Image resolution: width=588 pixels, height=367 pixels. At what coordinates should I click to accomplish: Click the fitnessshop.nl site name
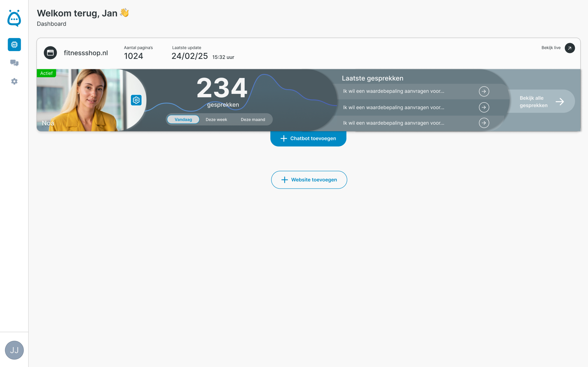(x=86, y=53)
